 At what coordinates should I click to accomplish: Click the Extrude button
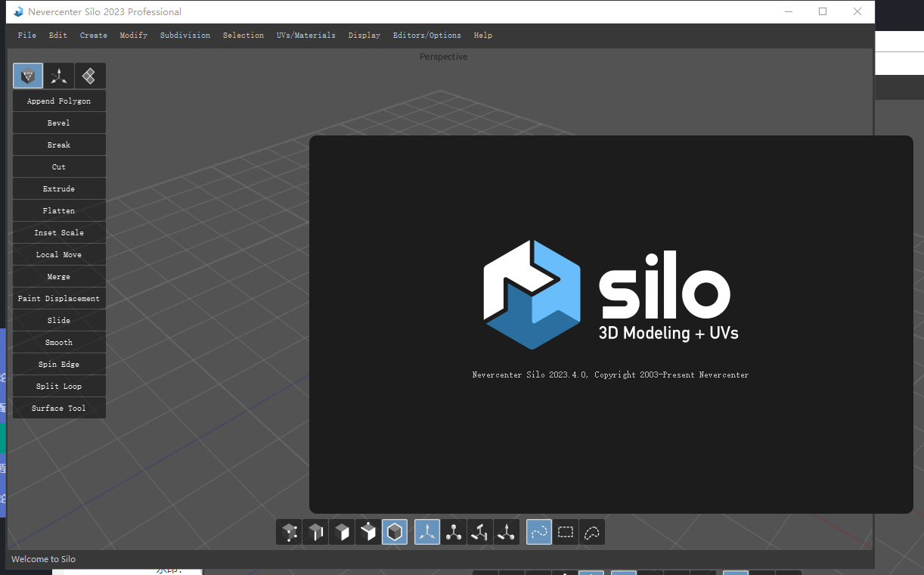point(59,189)
